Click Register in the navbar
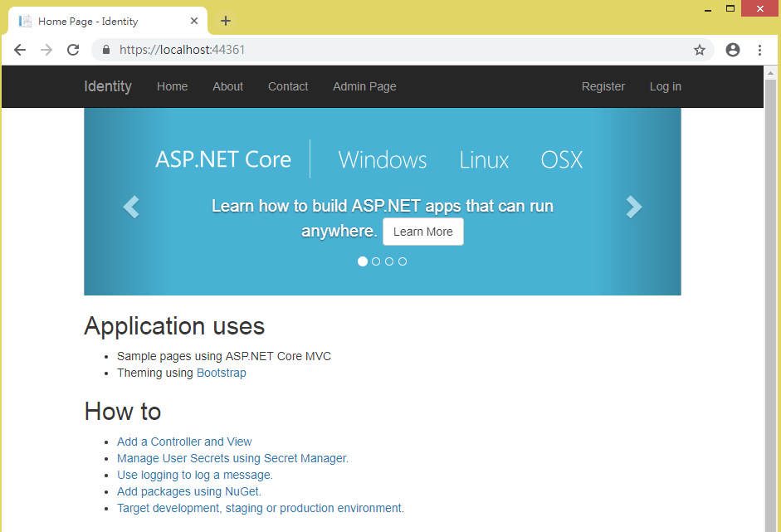The width and height of the screenshot is (781, 532). pos(603,86)
